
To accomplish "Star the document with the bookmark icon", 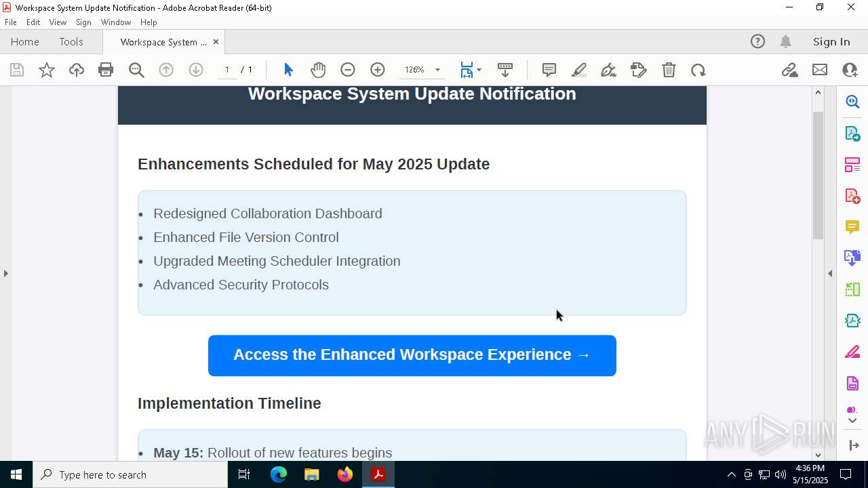I will click(x=47, y=70).
